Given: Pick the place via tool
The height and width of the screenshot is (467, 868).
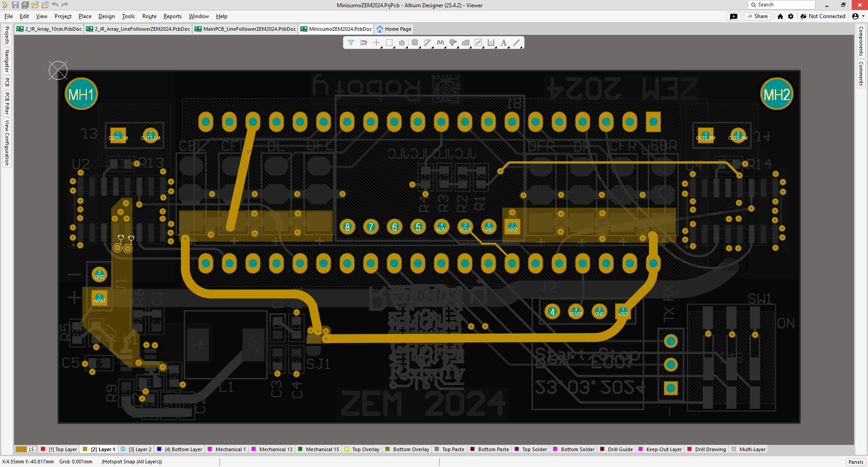Looking at the screenshot, I should [x=453, y=43].
